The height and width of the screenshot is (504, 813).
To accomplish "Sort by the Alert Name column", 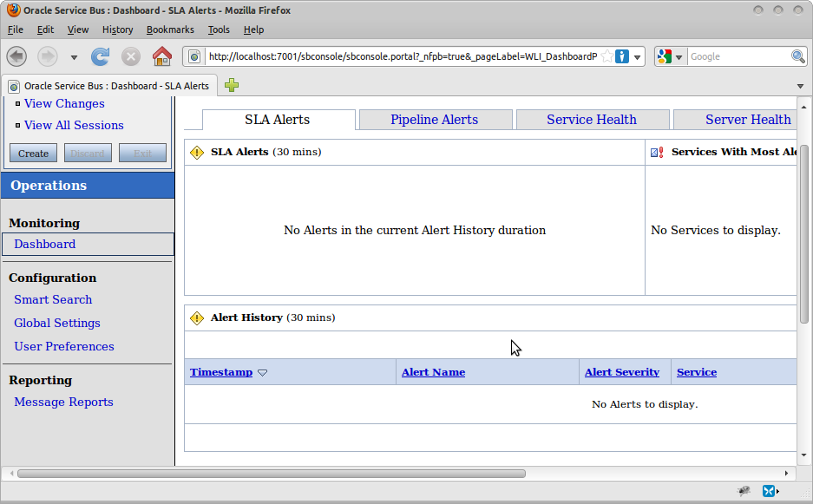I will tap(433, 372).
